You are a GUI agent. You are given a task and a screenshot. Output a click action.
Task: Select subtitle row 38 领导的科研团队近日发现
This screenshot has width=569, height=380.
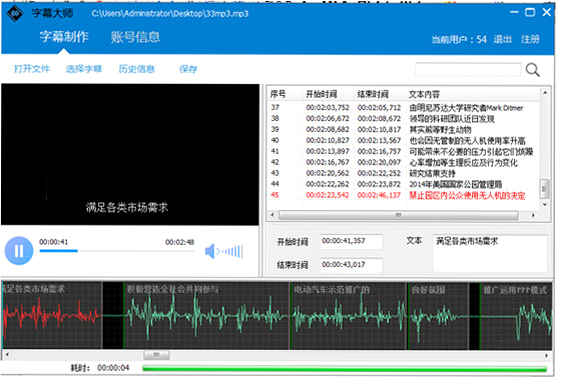click(x=404, y=118)
